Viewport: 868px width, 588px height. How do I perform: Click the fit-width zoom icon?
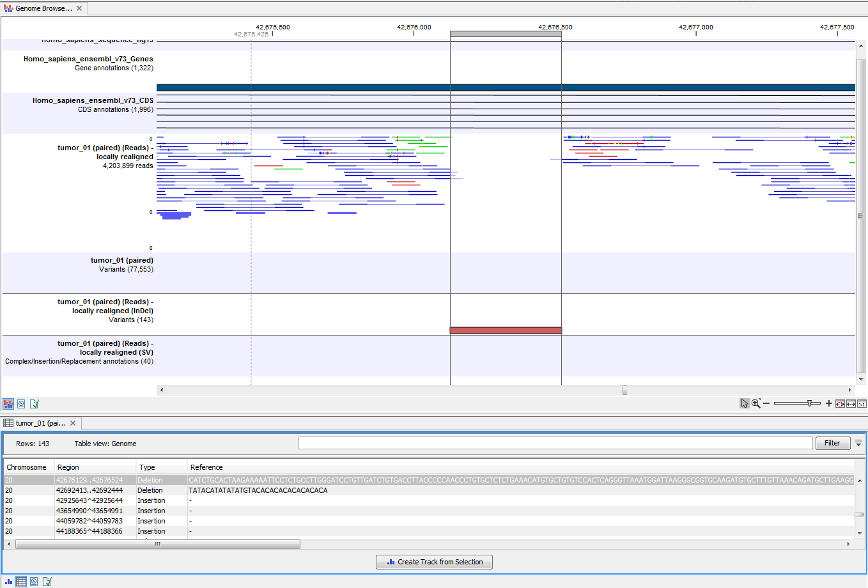(851, 403)
